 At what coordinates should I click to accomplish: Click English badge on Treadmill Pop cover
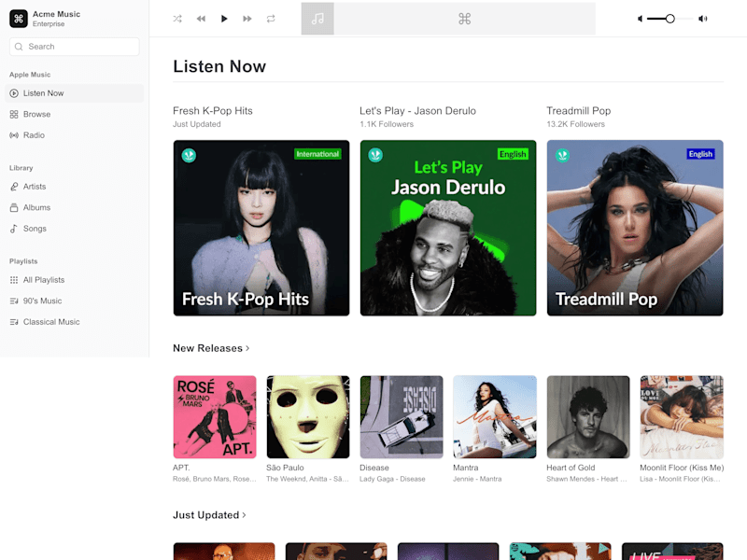click(700, 154)
